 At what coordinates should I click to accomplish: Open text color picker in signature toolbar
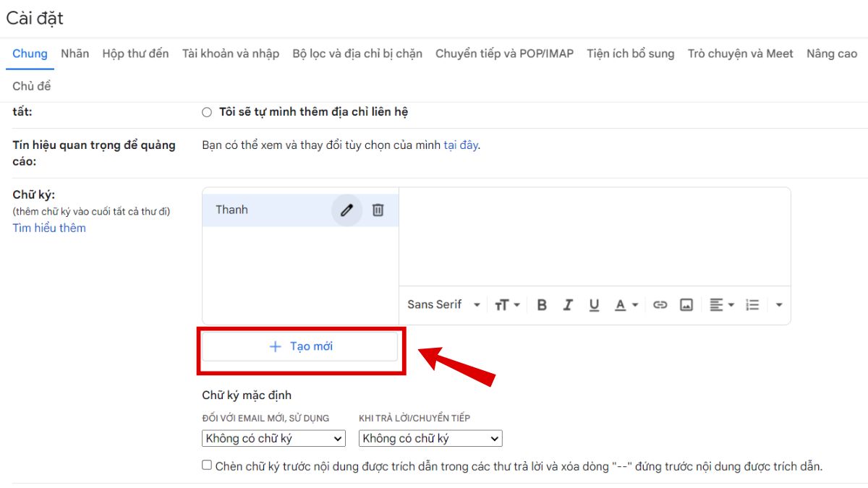click(626, 305)
